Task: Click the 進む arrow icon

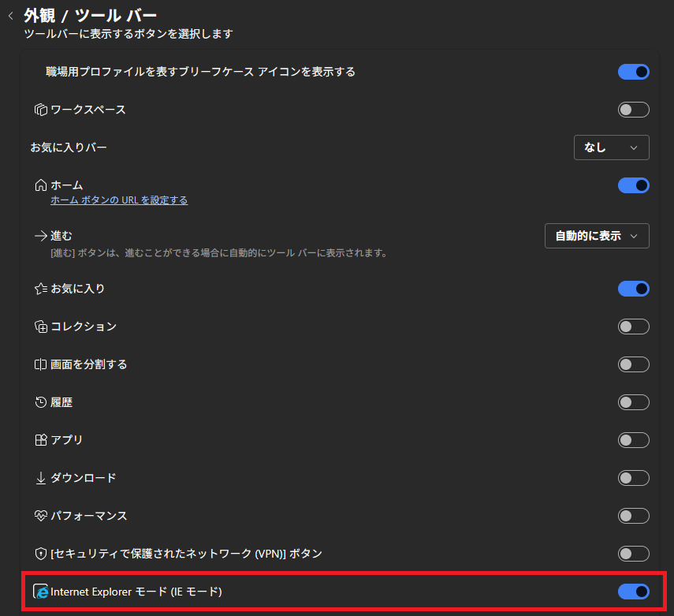Action: tap(41, 236)
